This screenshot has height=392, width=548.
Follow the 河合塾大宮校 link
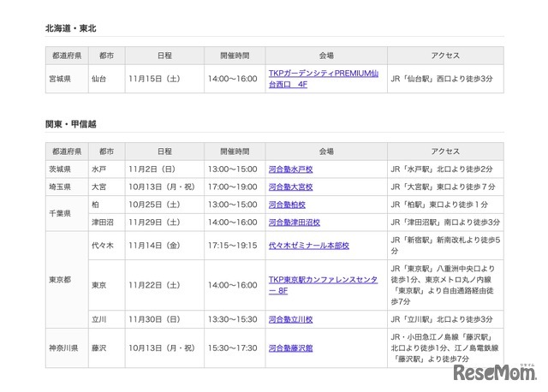(290, 187)
